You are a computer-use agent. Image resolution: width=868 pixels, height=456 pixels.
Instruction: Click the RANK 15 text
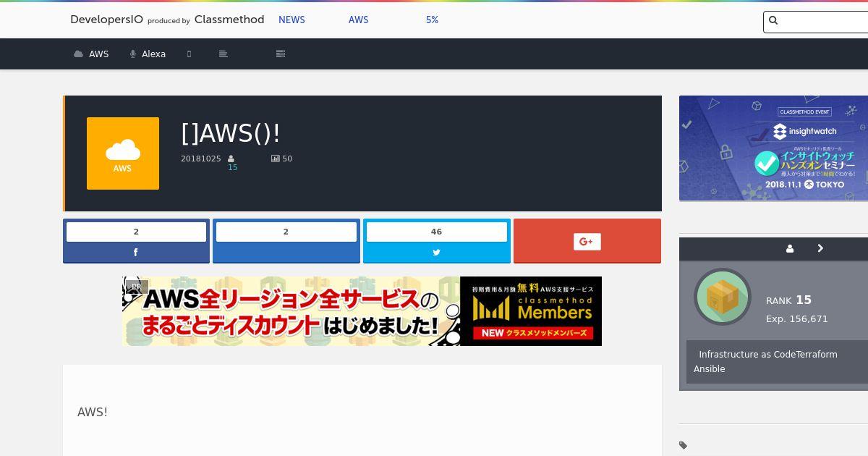pyautogui.click(x=788, y=300)
